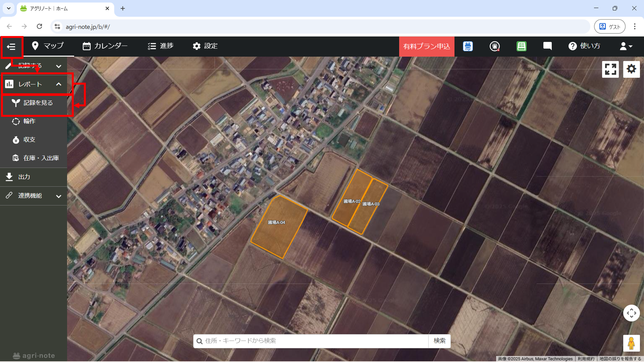Screen dimensions: 644x362
Task: Open the blue frog mgr app icon
Action: point(468,46)
